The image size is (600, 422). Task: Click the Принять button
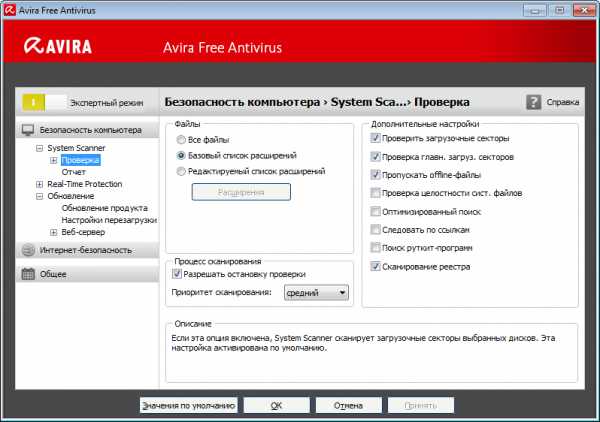tap(421, 405)
